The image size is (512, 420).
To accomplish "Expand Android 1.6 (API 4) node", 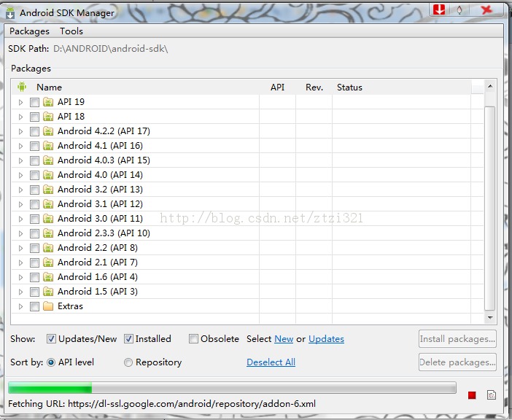I will (x=20, y=277).
